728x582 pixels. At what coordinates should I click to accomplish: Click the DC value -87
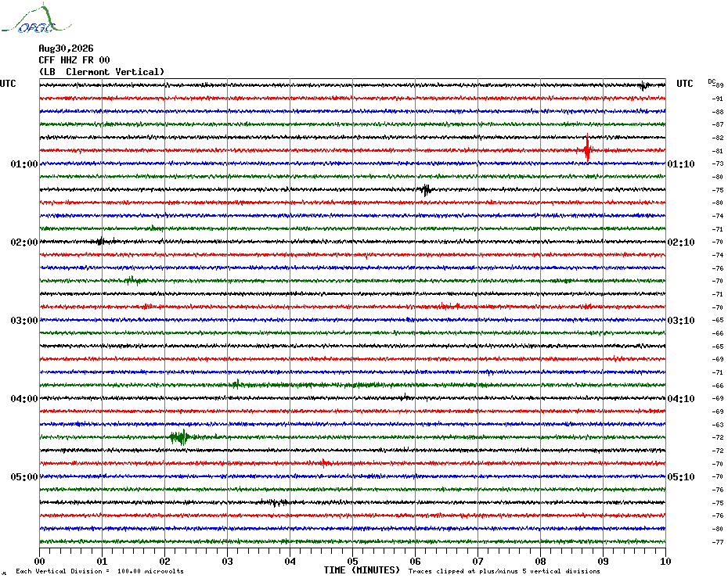tap(718, 125)
